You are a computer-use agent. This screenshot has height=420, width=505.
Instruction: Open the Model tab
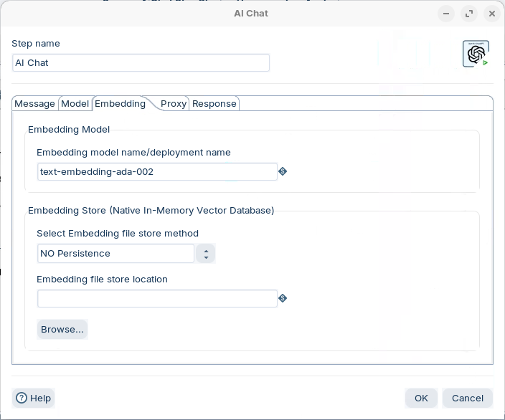click(75, 103)
